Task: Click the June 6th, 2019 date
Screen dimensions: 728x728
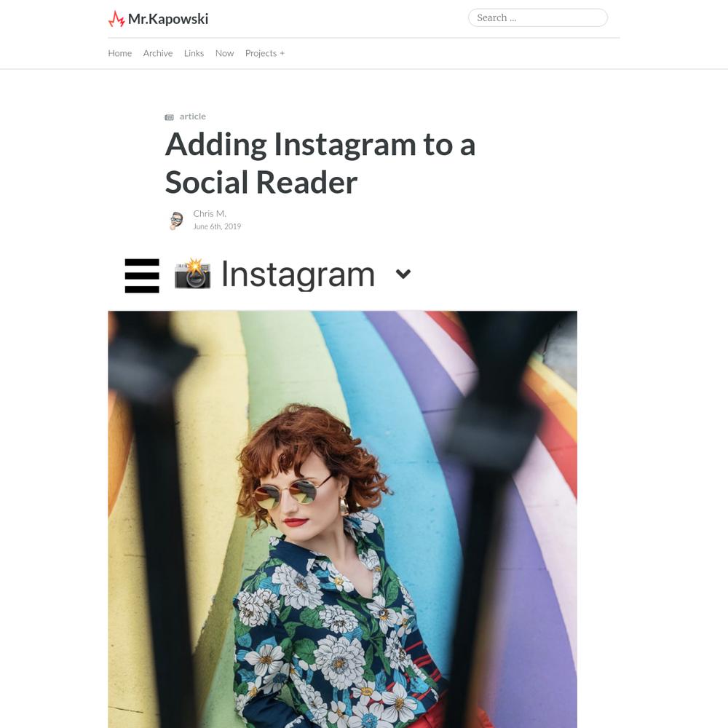Action: coord(217,226)
